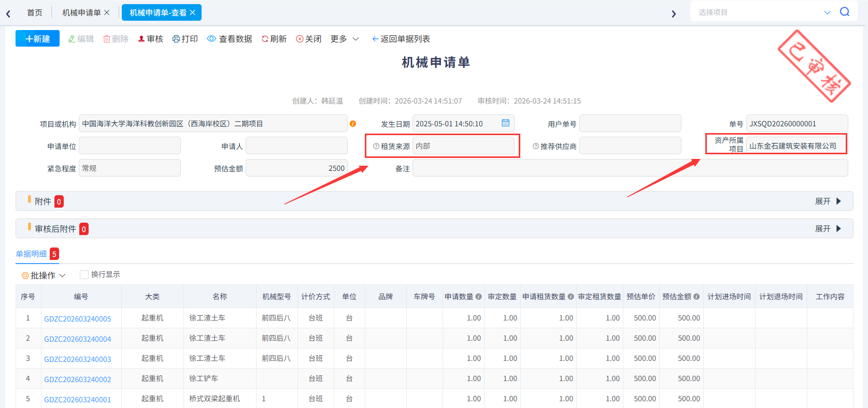Click the 备注 input field

(x=630, y=168)
